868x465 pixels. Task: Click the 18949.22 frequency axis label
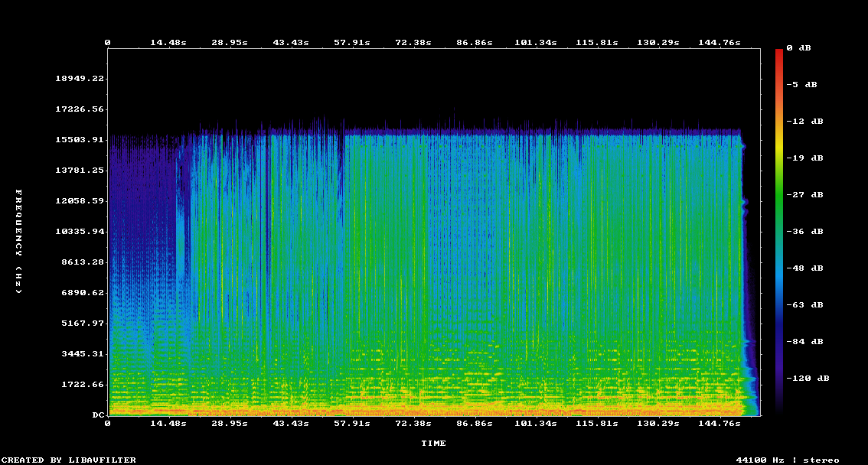(x=80, y=78)
